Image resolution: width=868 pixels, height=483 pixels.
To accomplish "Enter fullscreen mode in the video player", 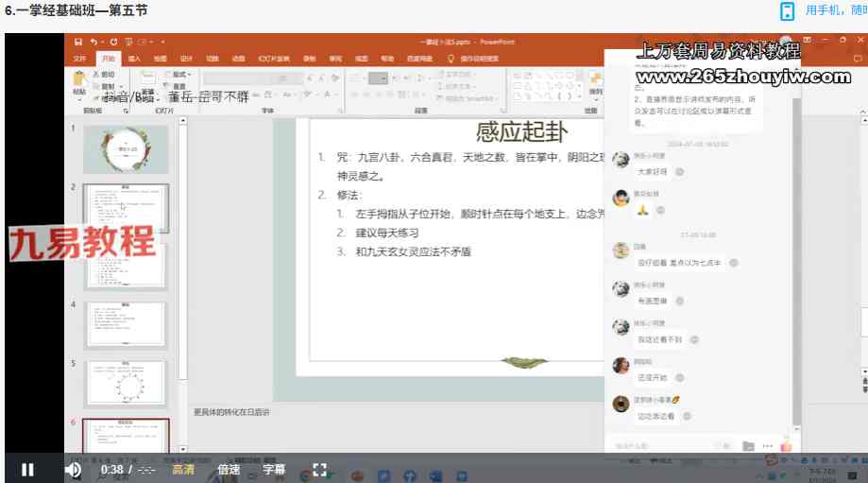I will tap(319, 469).
